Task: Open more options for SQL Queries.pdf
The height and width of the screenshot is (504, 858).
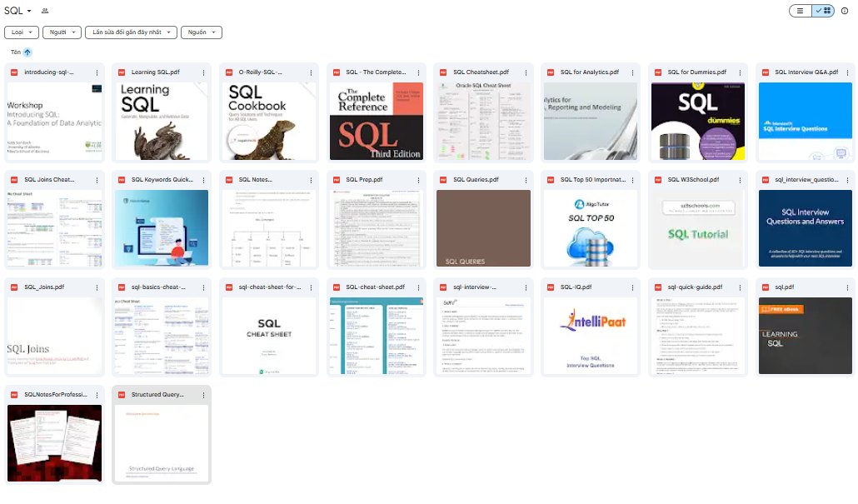Action: click(526, 180)
